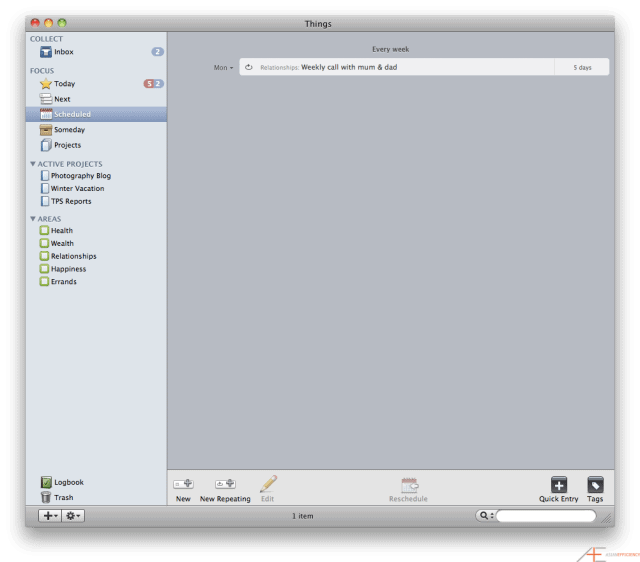The height and width of the screenshot is (562, 640).
Task: Click the '1 item' status text
Action: click(x=302, y=516)
